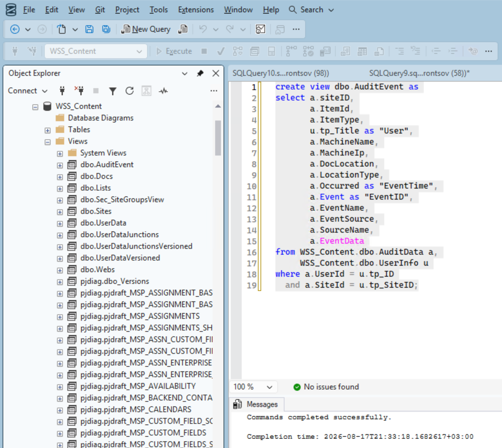The height and width of the screenshot is (448, 502).
Task: Click the Filter funnel icon
Action: point(113,91)
